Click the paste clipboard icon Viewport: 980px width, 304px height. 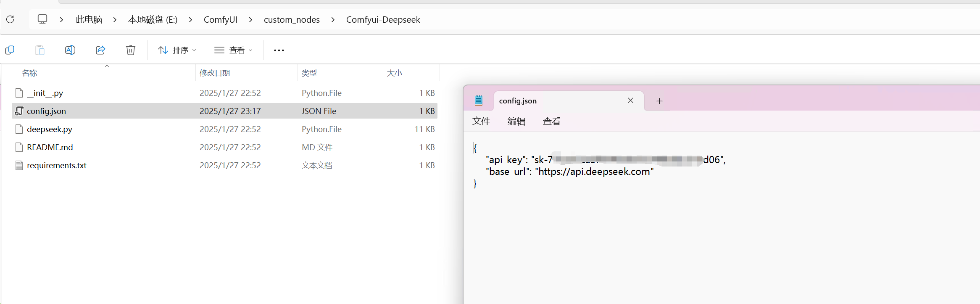(40, 50)
